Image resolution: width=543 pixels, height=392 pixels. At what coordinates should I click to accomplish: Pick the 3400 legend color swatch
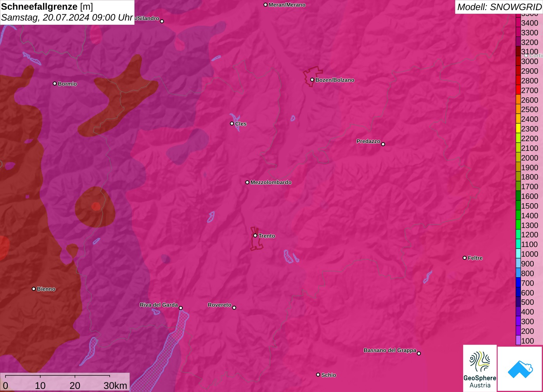coord(518,22)
